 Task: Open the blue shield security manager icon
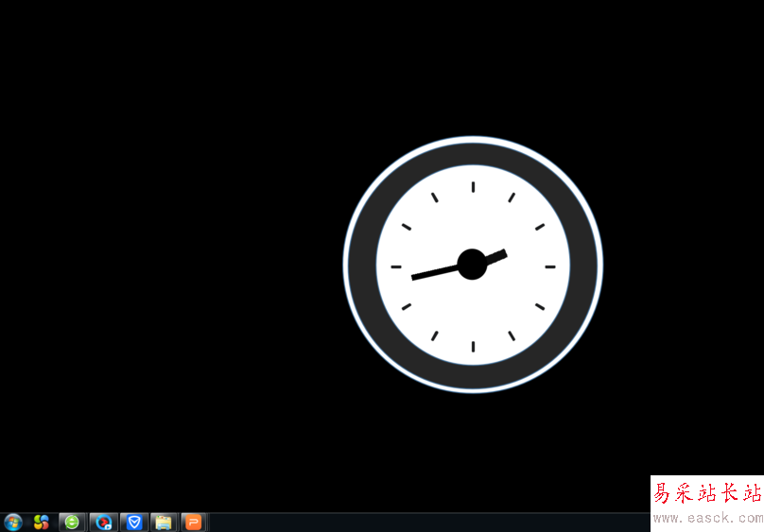coord(134,523)
